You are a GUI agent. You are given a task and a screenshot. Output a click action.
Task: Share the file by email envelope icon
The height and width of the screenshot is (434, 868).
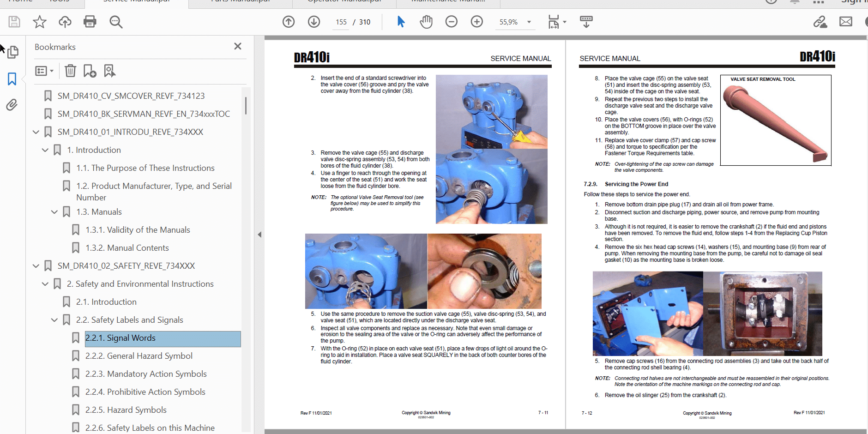pyautogui.click(x=846, y=22)
